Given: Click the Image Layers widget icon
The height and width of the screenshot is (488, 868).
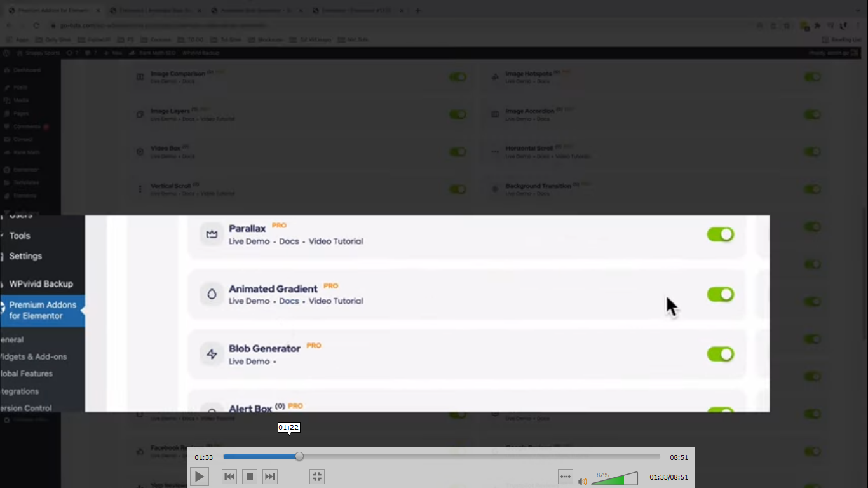Looking at the screenshot, I should pyautogui.click(x=140, y=114).
